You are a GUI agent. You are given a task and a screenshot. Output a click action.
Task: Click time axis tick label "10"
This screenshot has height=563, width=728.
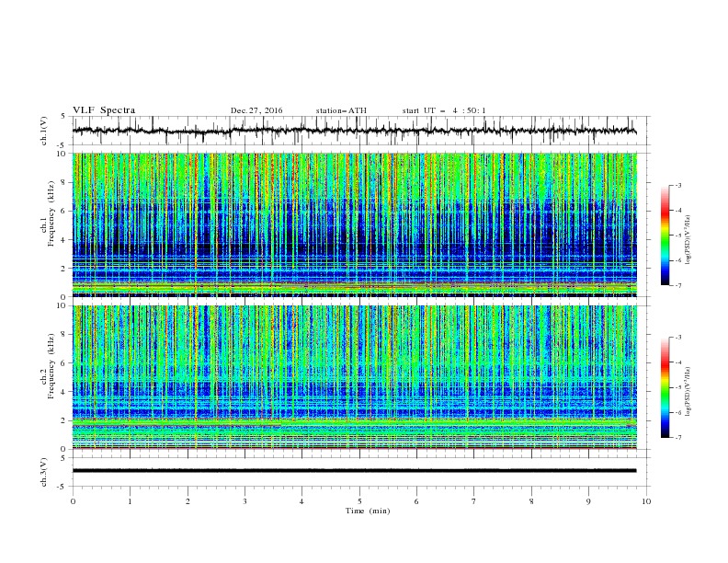pos(646,501)
